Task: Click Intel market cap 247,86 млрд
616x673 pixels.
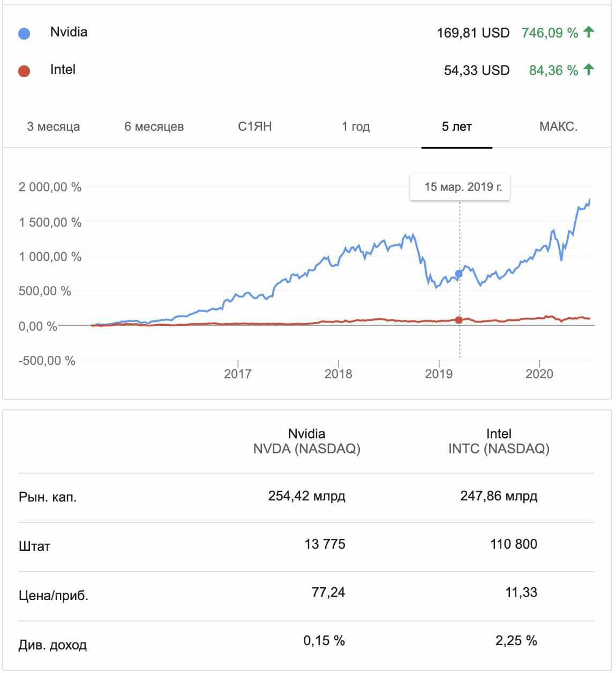Action: [x=499, y=496]
